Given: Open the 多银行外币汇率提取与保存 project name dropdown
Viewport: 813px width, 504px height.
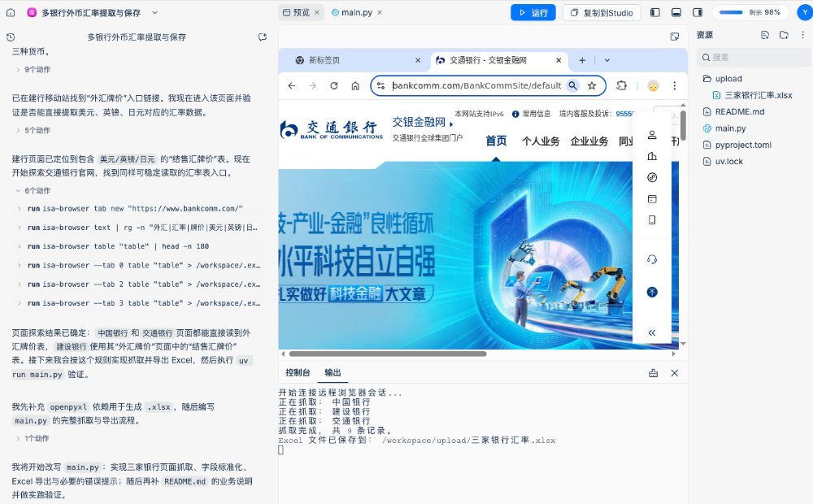Looking at the screenshot, I should pyautogui.click(x=154, y=12).
